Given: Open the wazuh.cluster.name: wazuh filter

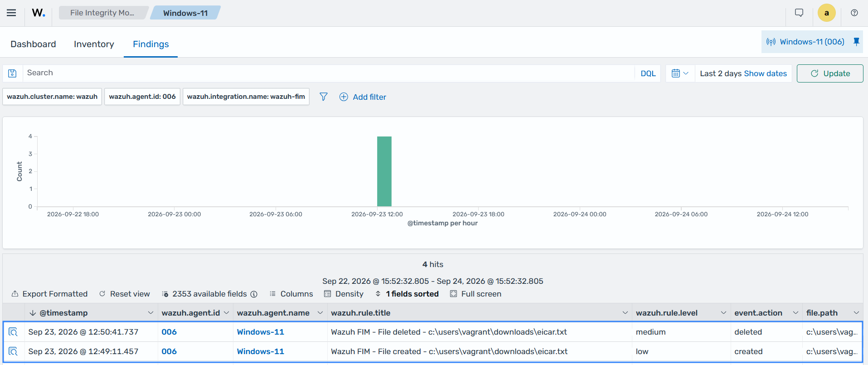Looking at the screenshot, I should click(52, 97).
